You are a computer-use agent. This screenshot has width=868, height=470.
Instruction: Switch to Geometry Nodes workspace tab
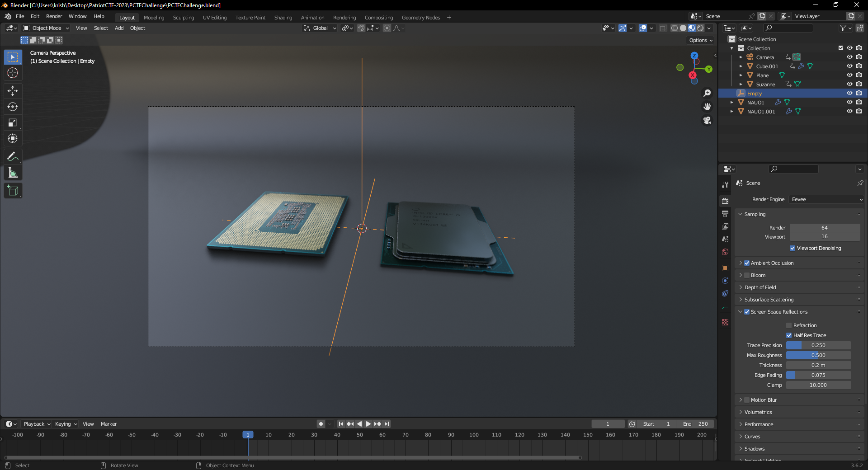(420, 18)
